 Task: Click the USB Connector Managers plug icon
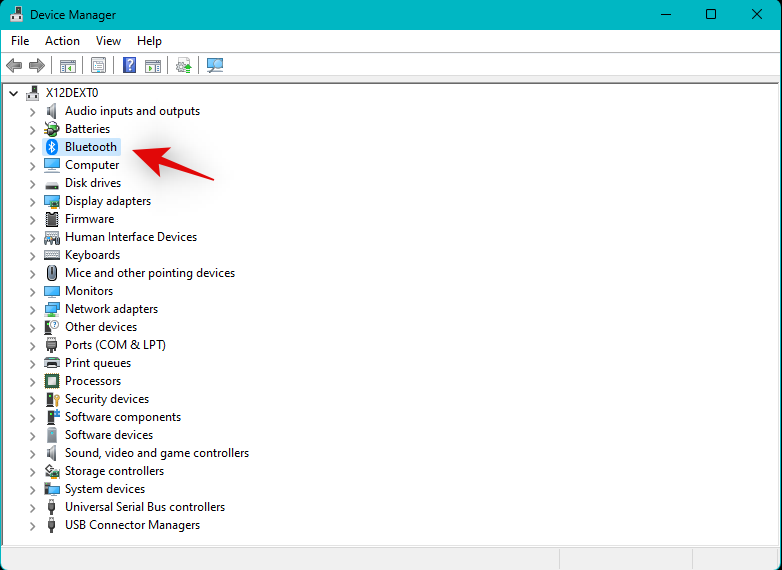(x=51, y=525)
